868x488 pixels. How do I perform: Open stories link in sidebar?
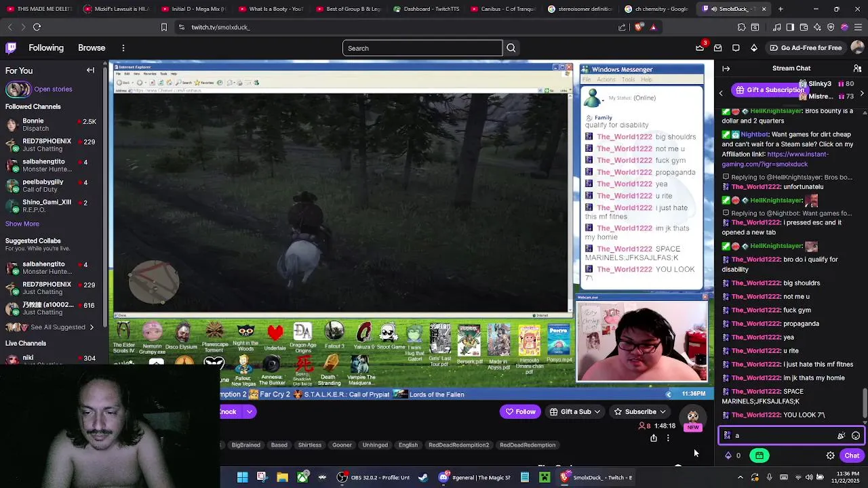pos(53,89)
